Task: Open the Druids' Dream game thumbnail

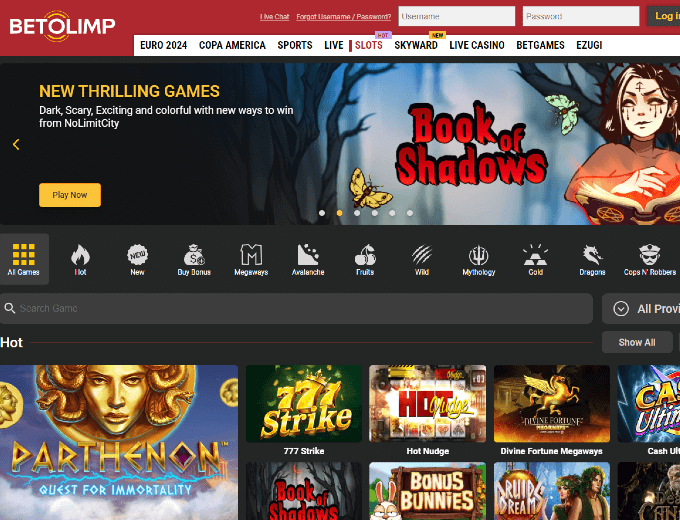Action: (552, 491)
